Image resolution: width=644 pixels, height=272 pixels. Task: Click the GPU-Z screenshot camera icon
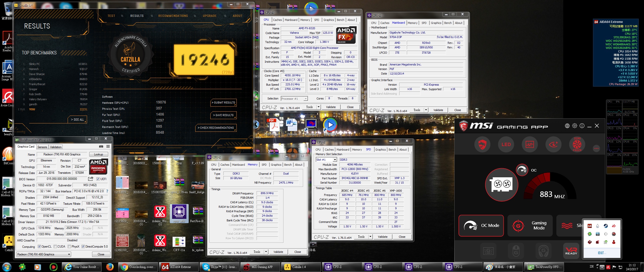click(101, 146)
